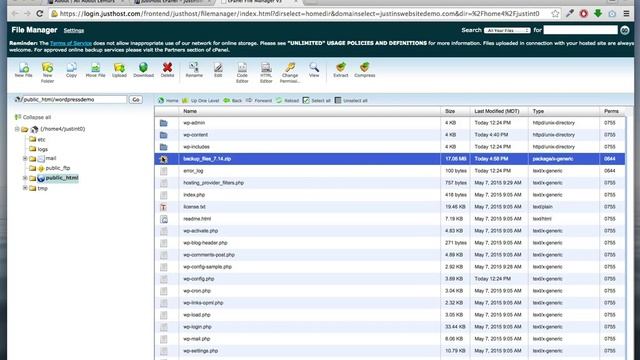Launch the Code Editor
Viewport: 640px width, 360px height.
(x=242, y=72)
